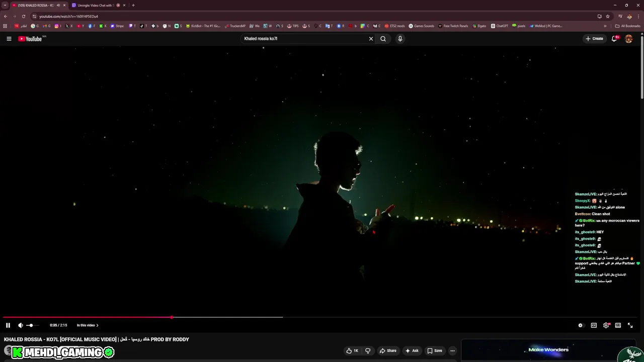
Task: Open YouTube notifications bell
Action: pos(614,39)
